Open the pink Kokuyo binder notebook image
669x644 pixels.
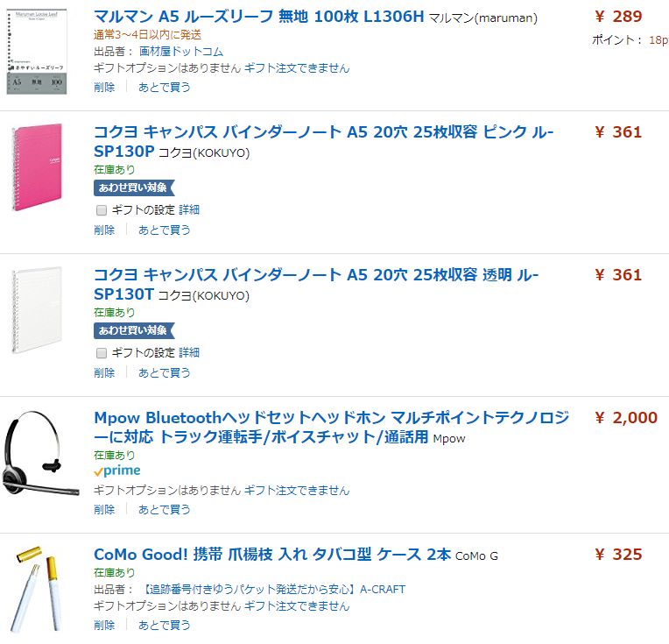pyautogui.click(x=37, y=167)
